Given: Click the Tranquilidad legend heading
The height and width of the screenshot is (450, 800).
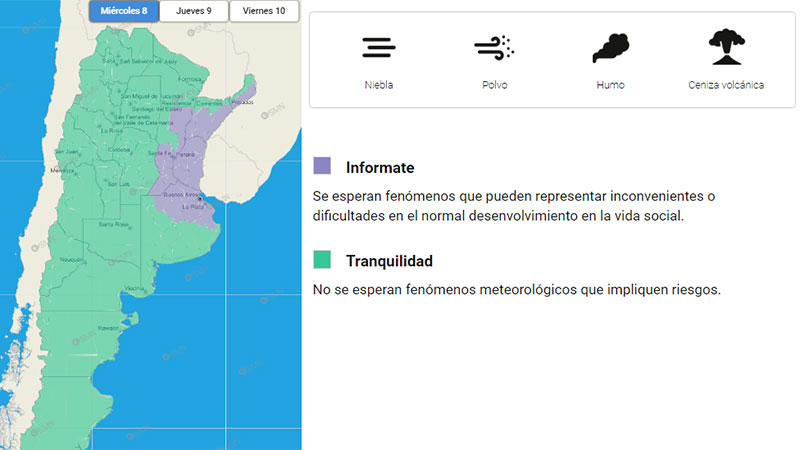Looking at the screenshot, I should [389, 261].
